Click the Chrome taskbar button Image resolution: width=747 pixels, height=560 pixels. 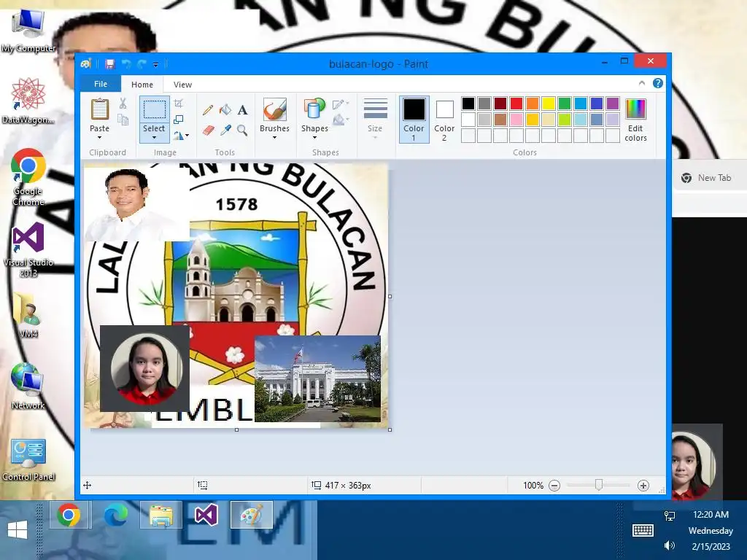point(69,515)
